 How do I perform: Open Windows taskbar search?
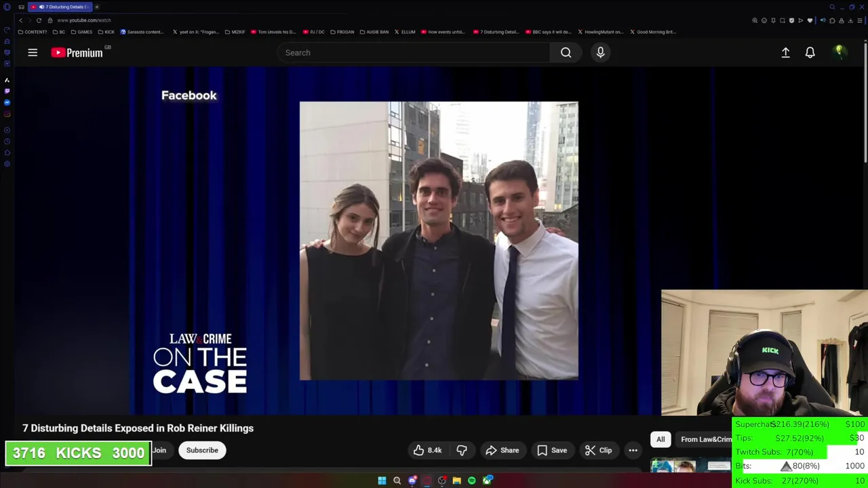click(x=397, y=481)
